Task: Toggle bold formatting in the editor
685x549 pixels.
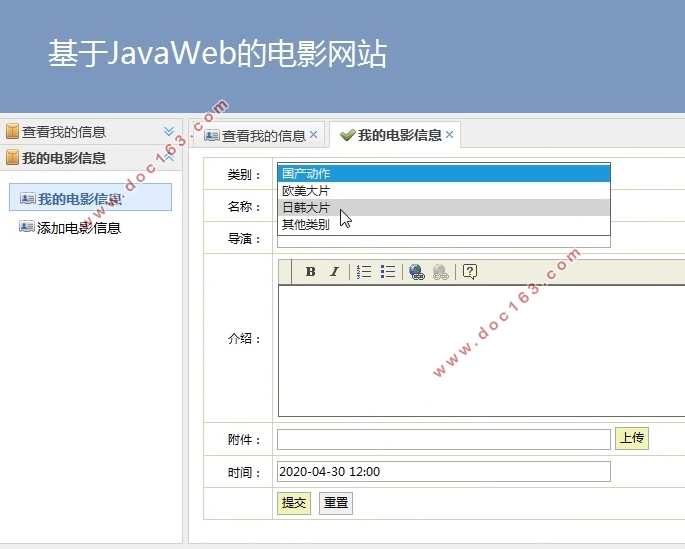Action: coord(310,272)
